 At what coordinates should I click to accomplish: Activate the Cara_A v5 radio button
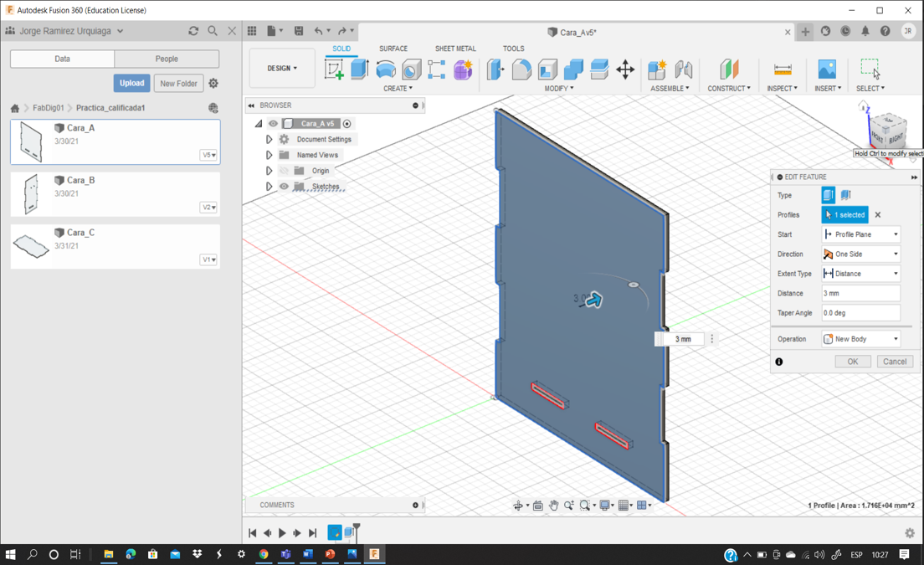pos(347,124)
